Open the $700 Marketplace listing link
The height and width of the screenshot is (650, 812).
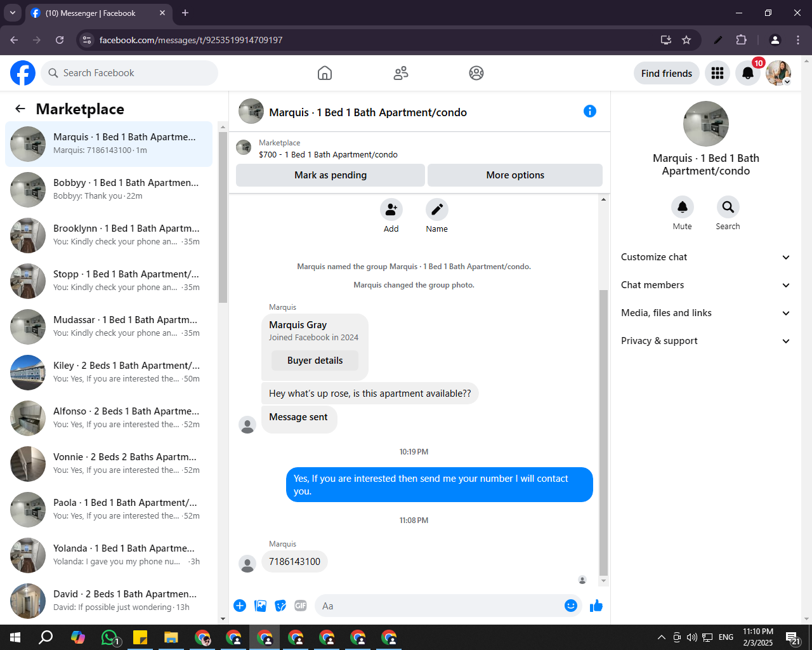pos(328,154)
